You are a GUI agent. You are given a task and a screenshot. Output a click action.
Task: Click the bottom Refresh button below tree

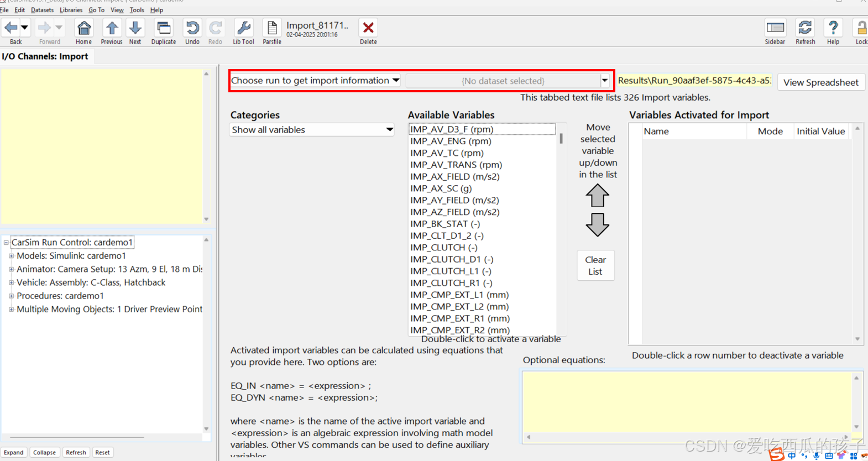tap(76, 452)
